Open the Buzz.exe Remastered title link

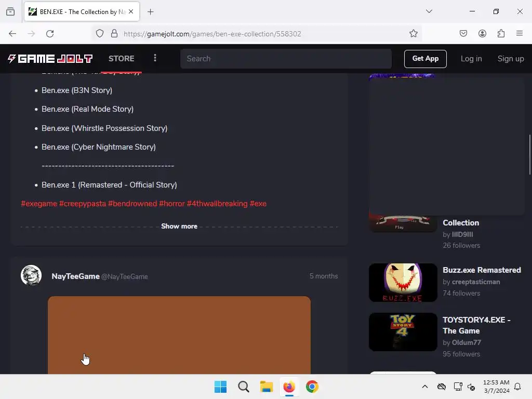pyautogui.click(x=482, y=270)
